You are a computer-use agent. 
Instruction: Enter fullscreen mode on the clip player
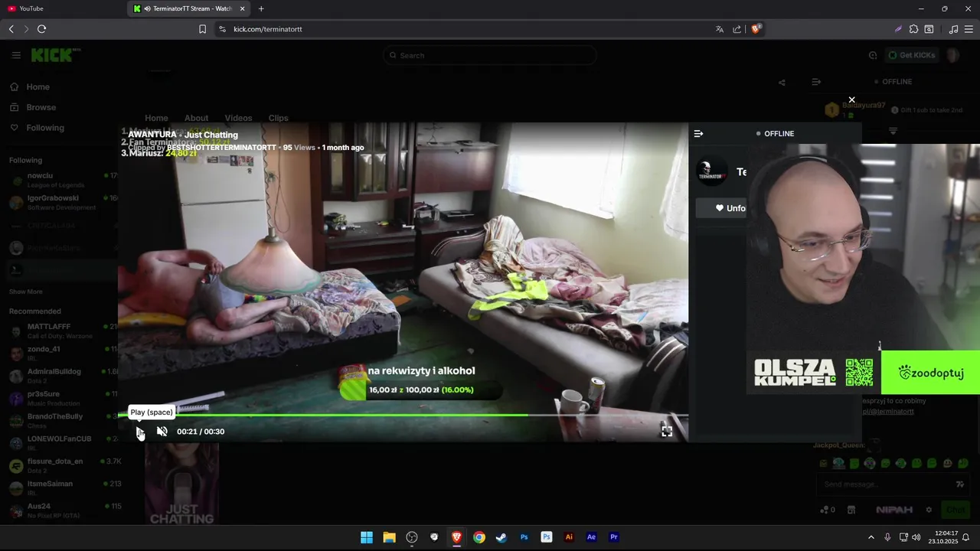(x=667, y=432)
